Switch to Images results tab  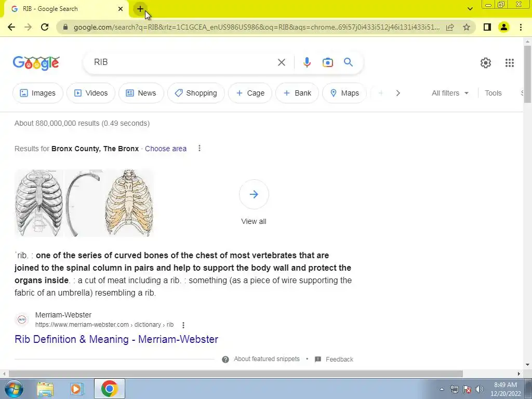tap(37, 93)
